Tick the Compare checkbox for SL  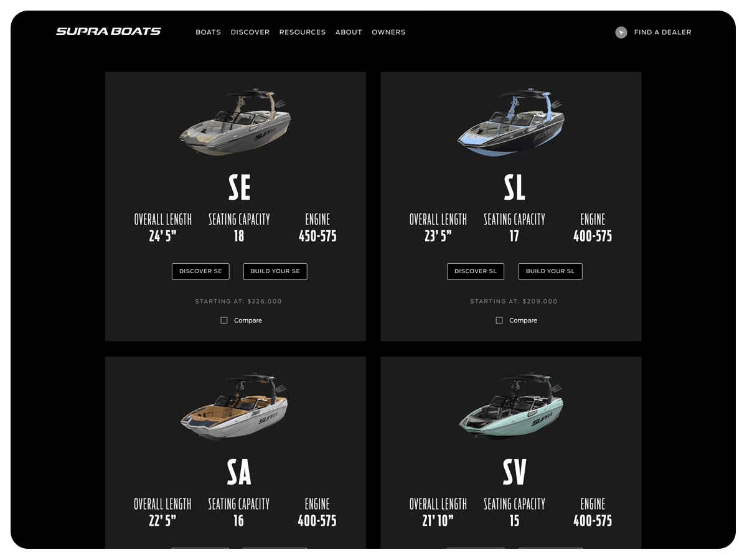pos(499,320)
